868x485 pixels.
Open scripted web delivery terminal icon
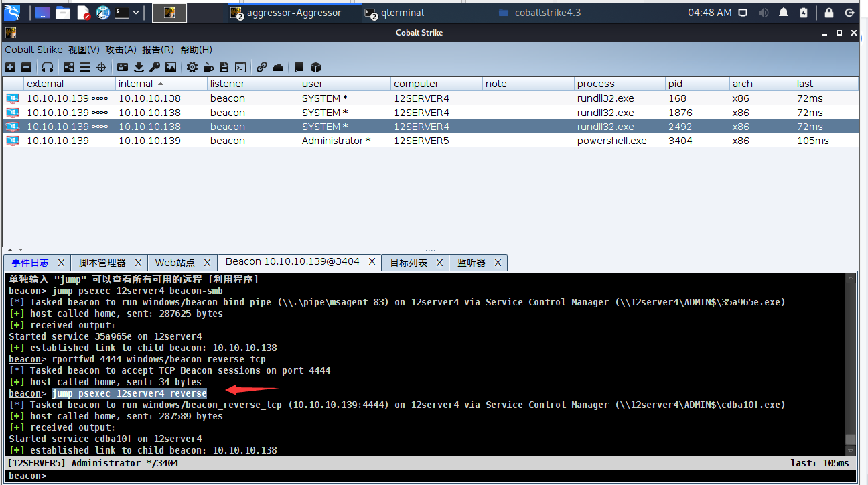point(240,67)
